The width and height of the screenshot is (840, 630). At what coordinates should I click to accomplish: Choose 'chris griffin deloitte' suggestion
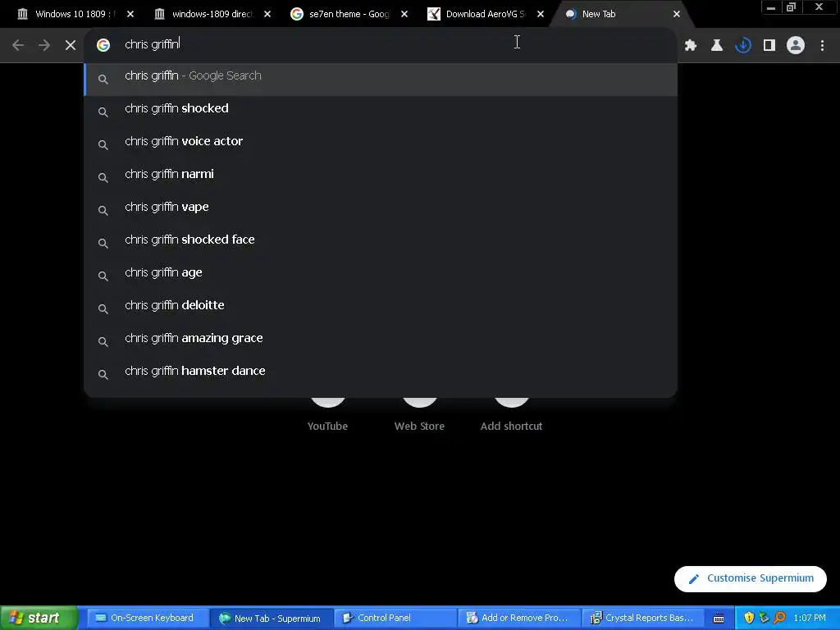[x=381, y=308]
